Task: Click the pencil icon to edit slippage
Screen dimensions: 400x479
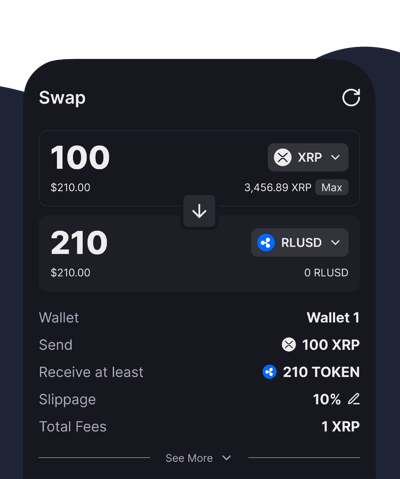Action: point(354,399)
